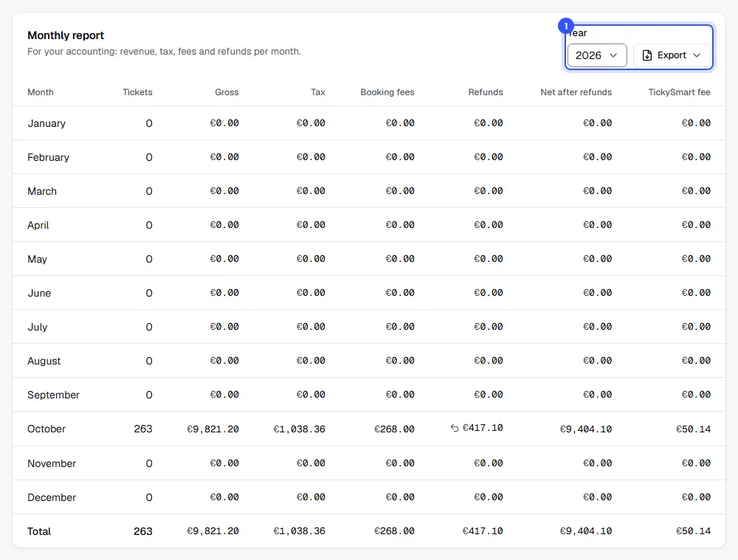The width and height of the screenshot is (738, 560).
Task: Select the May row label
Action: point(37,259)
